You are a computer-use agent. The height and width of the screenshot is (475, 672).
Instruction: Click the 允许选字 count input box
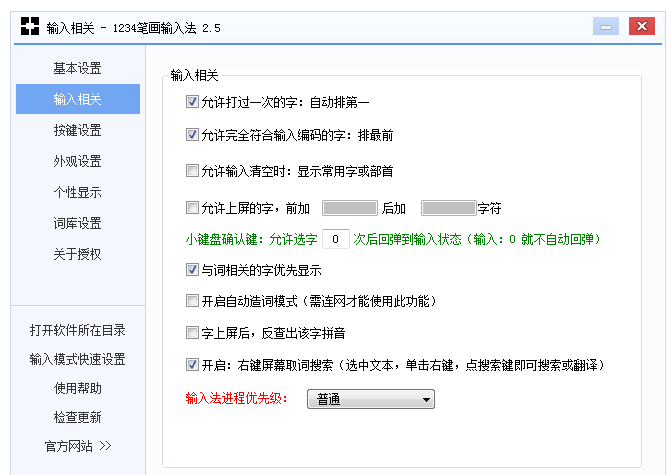point(337,239)
